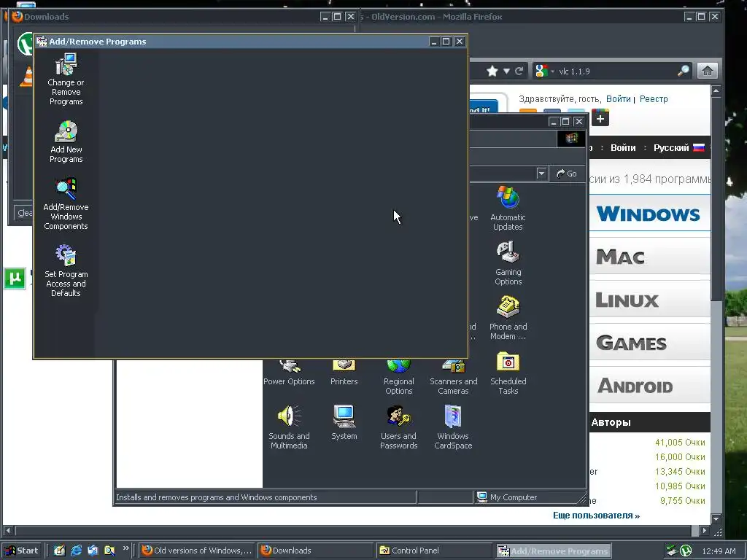Image resolution: width=747 pixels, height=560 pixels.
Task: Open Add New Programs in sidebar
Action: [66, 141]
